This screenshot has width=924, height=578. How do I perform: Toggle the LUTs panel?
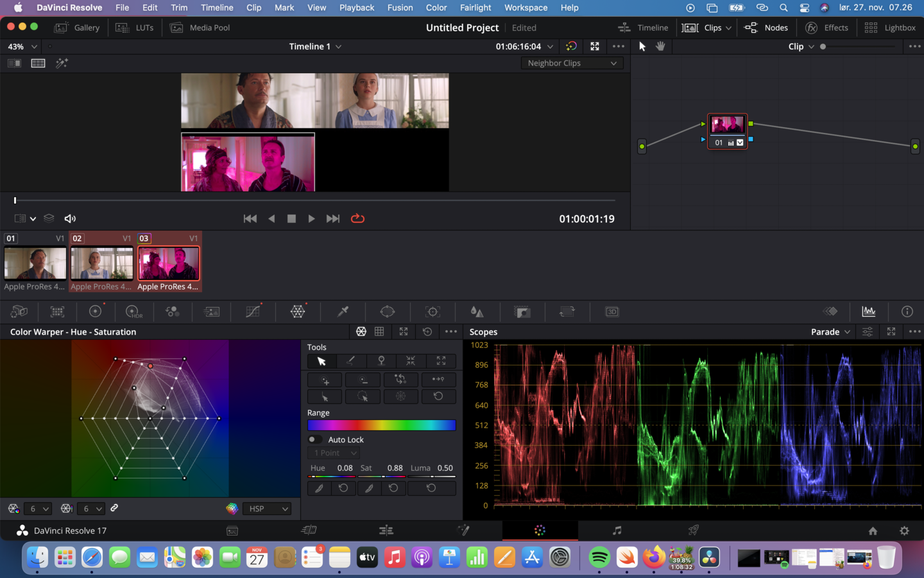tap(135, 28)
